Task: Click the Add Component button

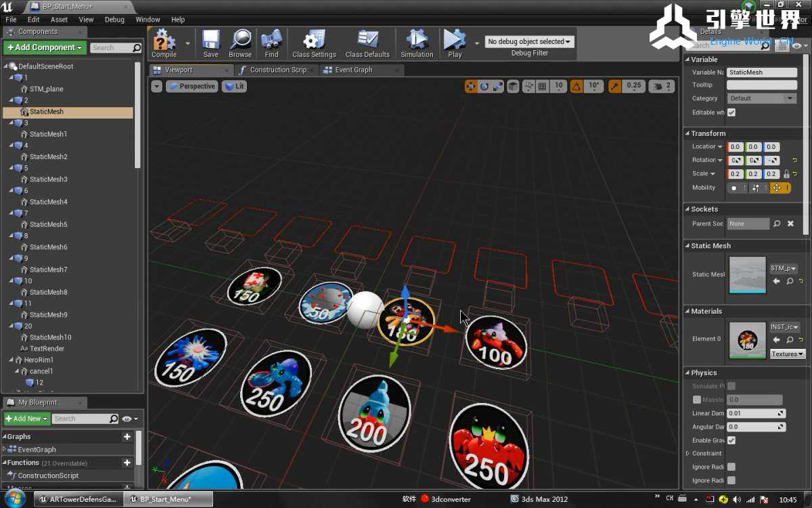Action: [x=45, y=47]
